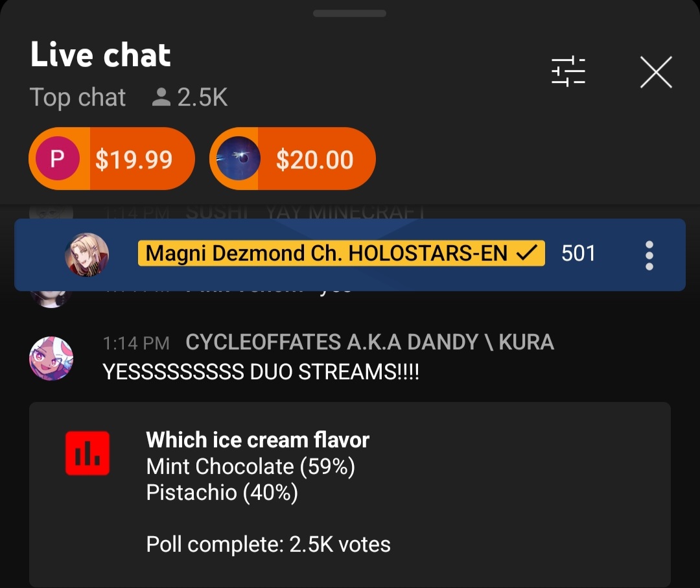Tap the 'YESSSSSSSSS DUO STREAMS!!!!' chat message
The width and height of the screenshot is (700, 588).
[261, 372]
